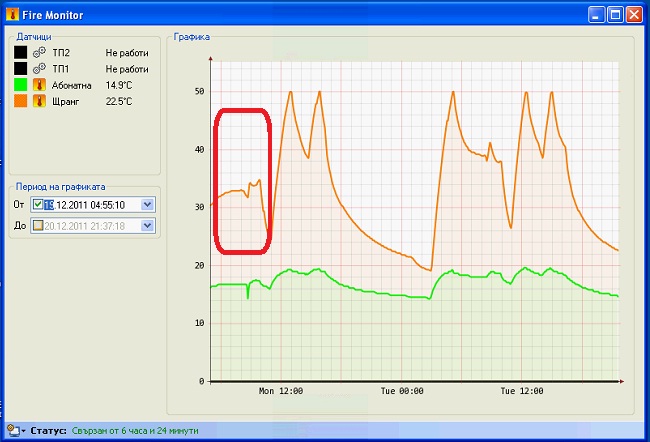Screen dimensions: 650x442
Task: Click the orange color swatch for Щранг
Action: coord(20,101)
